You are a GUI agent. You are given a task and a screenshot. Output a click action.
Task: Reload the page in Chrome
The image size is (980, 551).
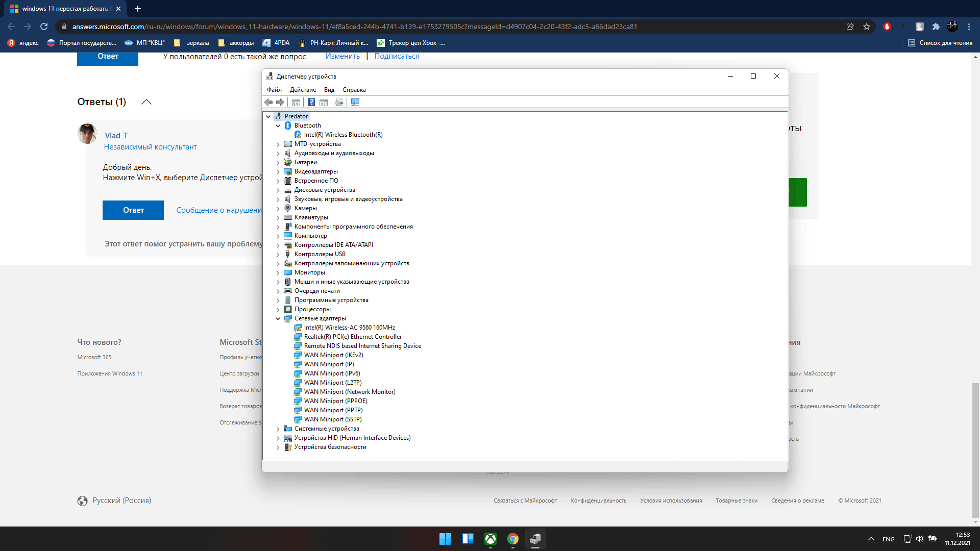[x=44, y=27]
